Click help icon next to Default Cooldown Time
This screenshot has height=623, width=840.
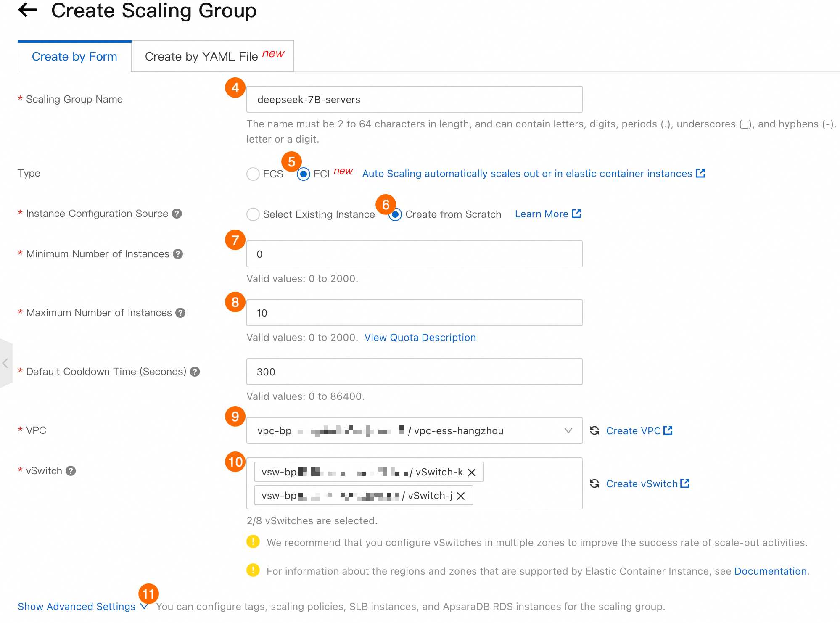[195, 372]
